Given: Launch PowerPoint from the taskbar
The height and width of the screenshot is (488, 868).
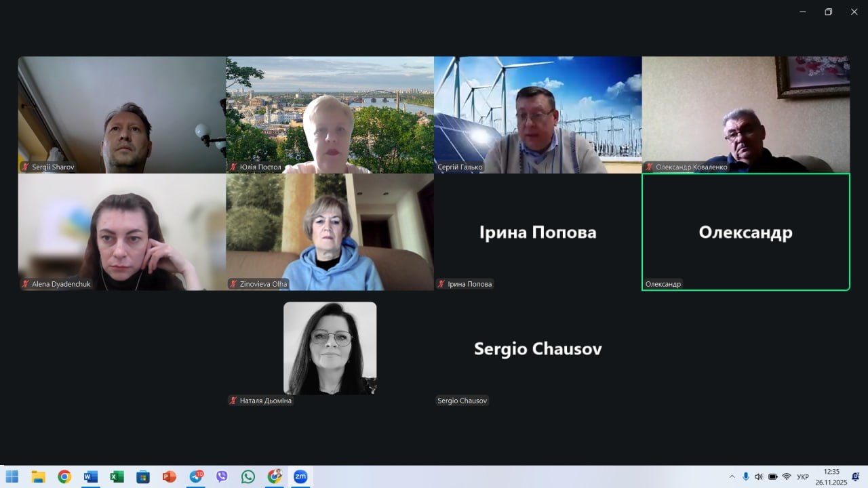Looking at the screenshot, I should [170, 476].
